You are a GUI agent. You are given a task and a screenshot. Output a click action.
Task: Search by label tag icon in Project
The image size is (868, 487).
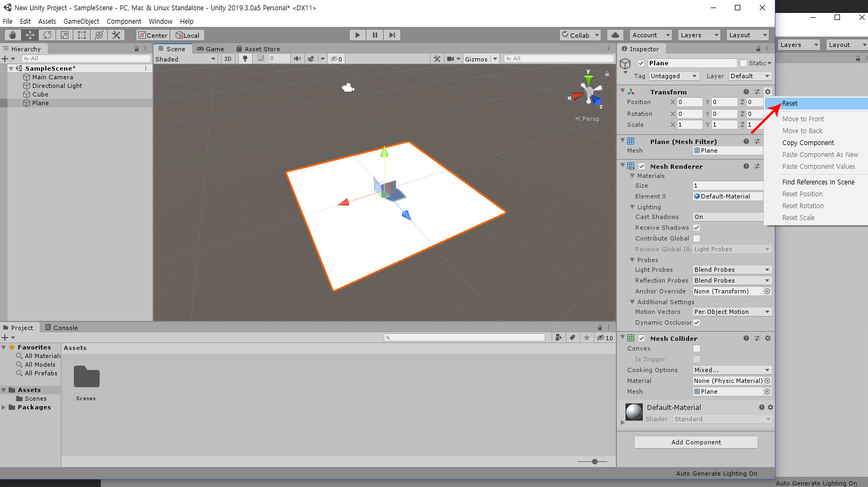coord(572,338)
